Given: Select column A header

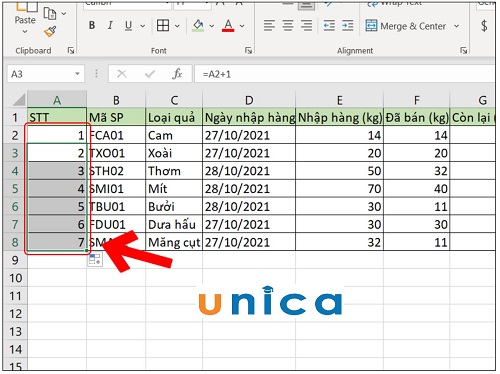Looking at the screenshot, I should pyautogui.click(x=57, y=100).
